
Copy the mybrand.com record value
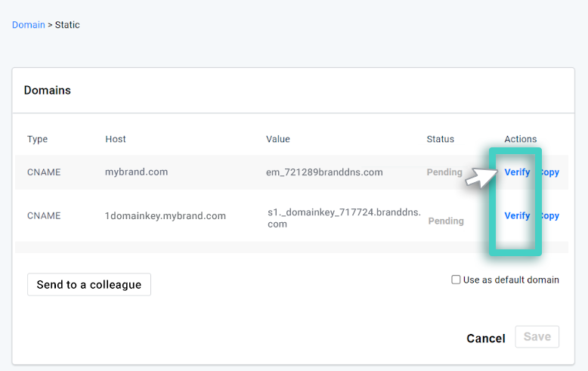(550, 172)
